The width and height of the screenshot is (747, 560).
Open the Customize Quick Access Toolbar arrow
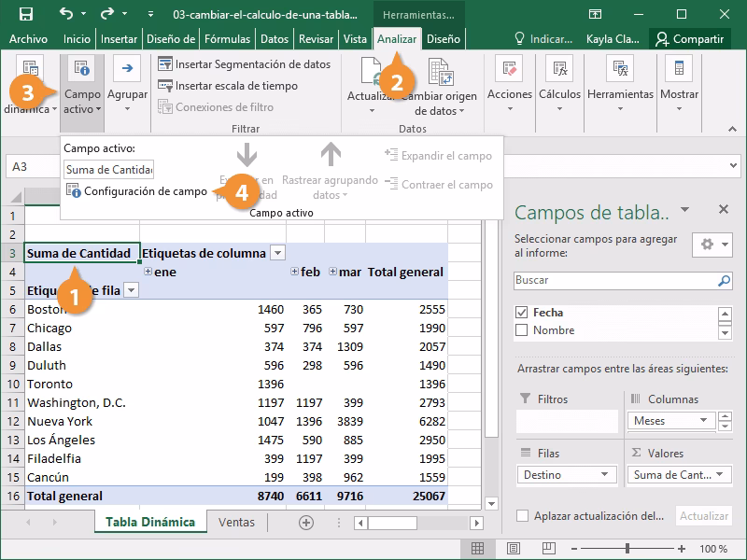pos(150,14)
